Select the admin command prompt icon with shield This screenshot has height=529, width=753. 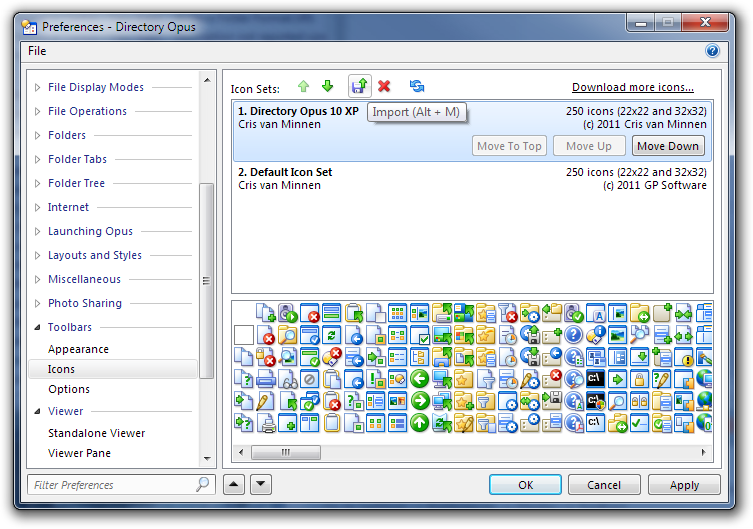tap(595, 401)
